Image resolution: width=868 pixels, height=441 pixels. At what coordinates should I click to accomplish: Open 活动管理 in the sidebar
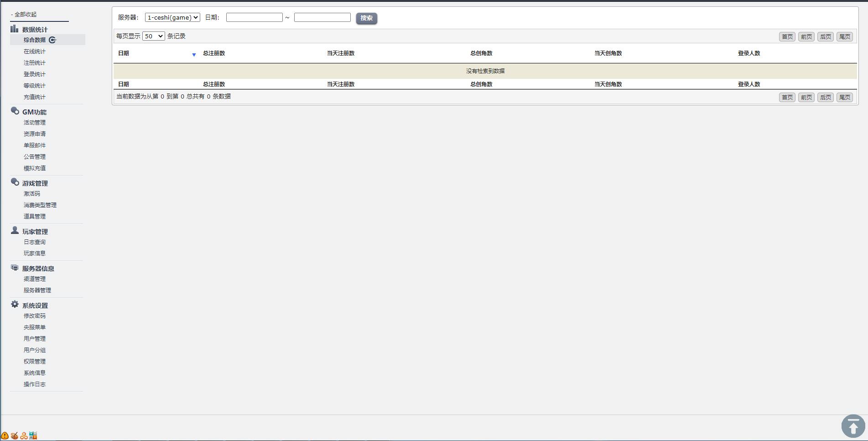tap(35, 123)
